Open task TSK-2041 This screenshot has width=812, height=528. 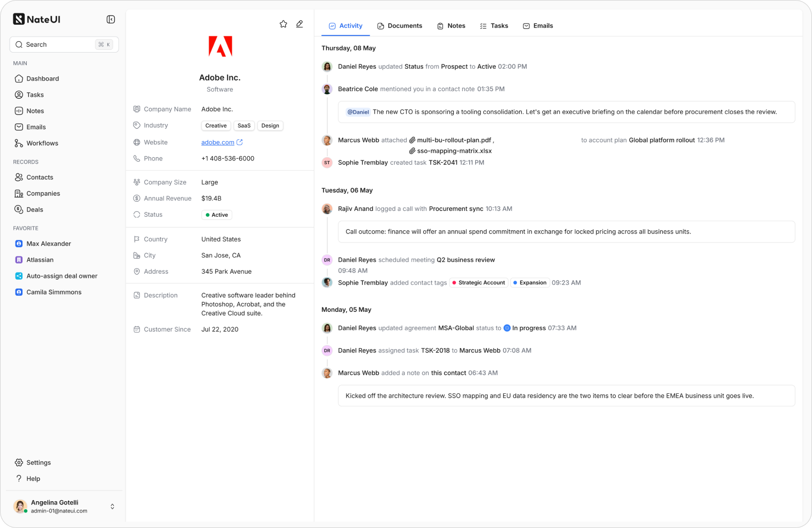(x=443, y=163)
